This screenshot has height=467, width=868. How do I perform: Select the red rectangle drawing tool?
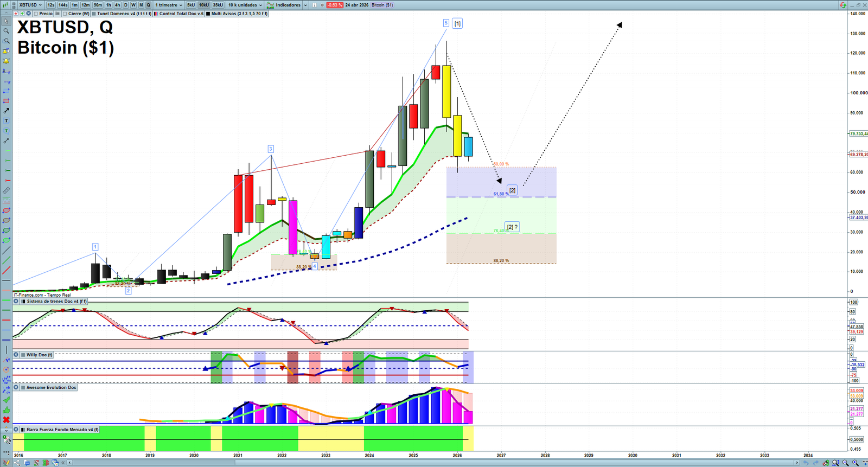tap(7, 101)
